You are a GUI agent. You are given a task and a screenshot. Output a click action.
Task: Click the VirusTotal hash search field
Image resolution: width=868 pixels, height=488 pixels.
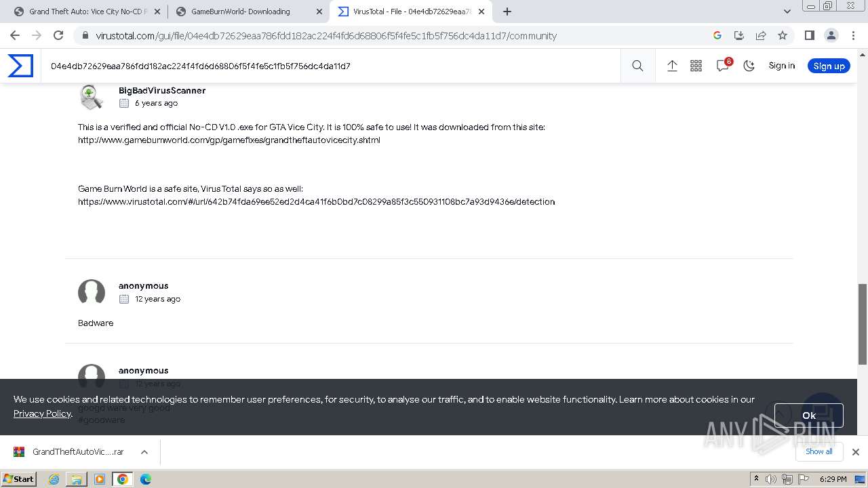pos(330,66)
